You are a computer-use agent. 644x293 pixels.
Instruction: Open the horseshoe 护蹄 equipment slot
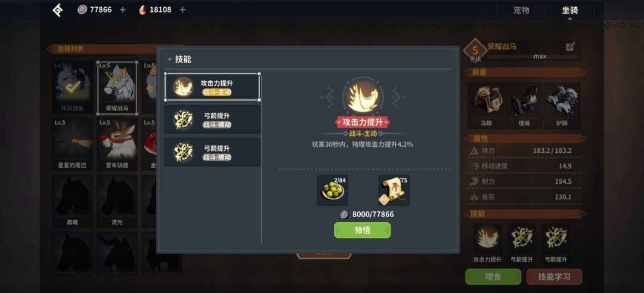[562, 105]
